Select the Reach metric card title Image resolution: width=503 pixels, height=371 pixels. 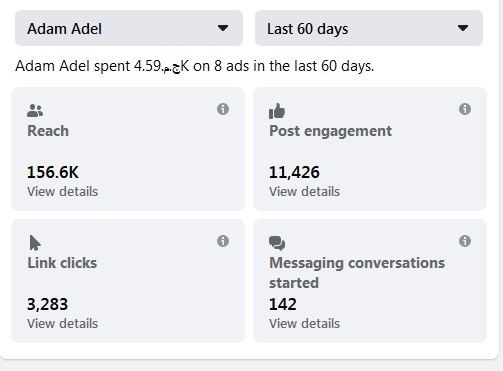click(48, 131)
